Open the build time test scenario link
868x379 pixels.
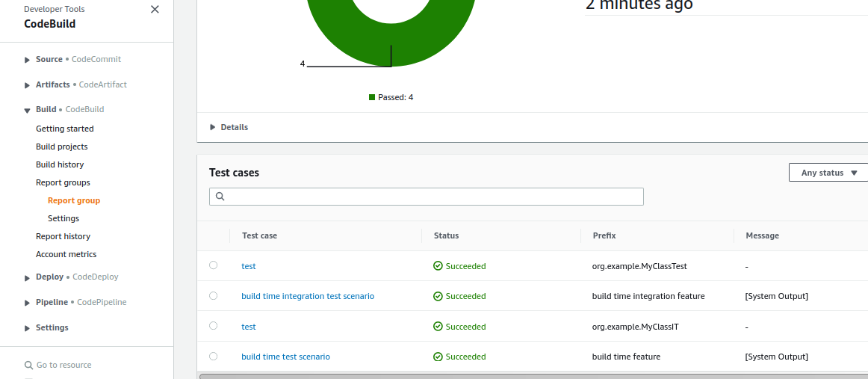point(285,357)
